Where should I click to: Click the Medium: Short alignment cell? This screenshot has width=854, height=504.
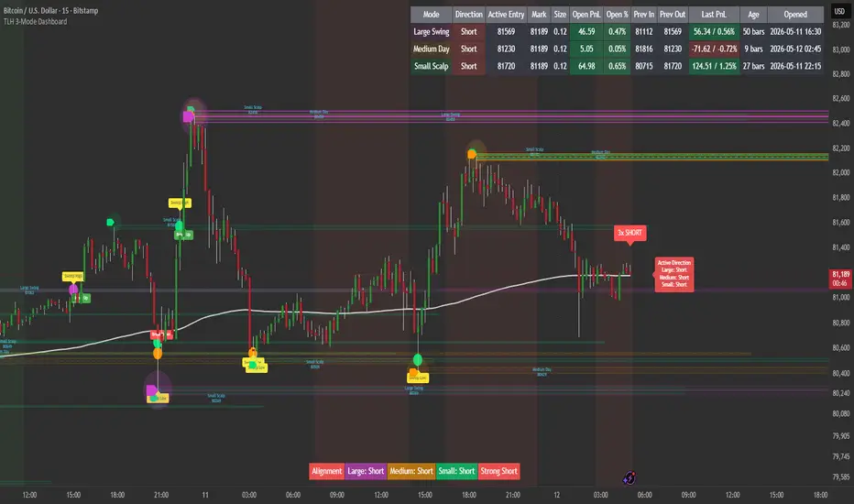pos(411,471)
